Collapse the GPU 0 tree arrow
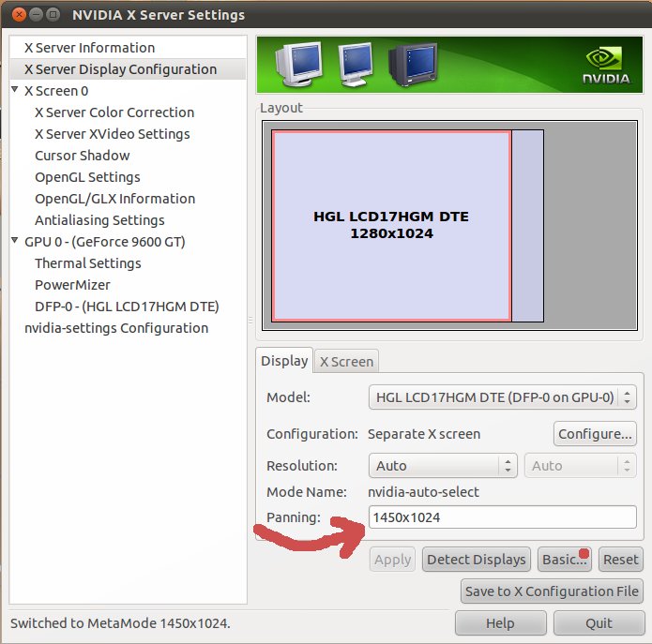652x644 pixels. pyautogui.click(x=15, y=240)
